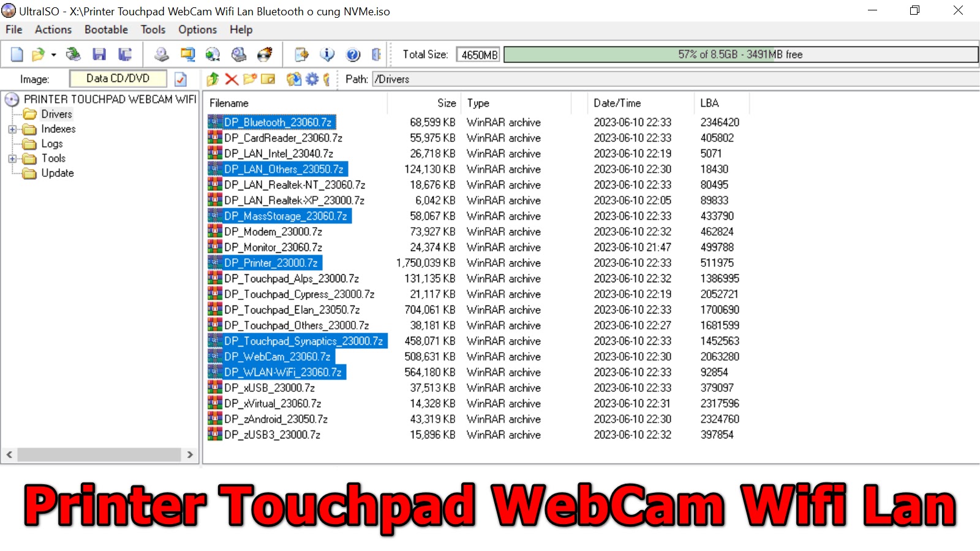Click the archive icon of DP_Modem_23000.7z
Screen dimensions: 980x551
215,231
